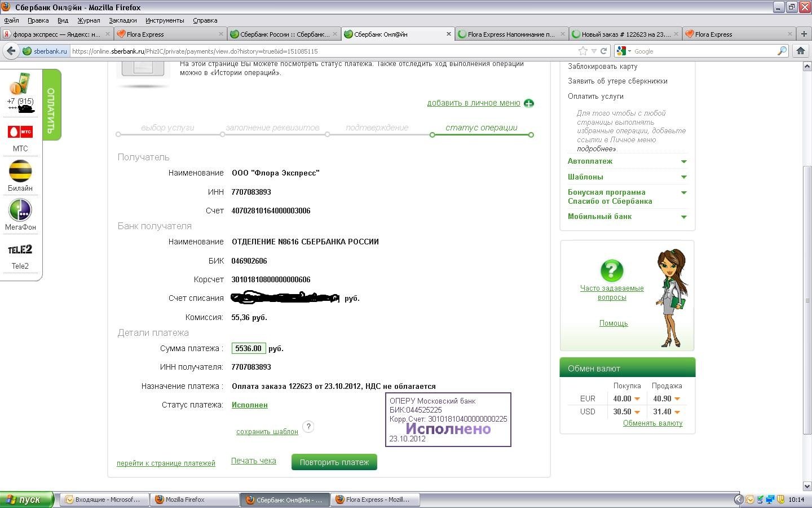
Task: Close the active Сбербанк Онл@йн tab
Action: [449, 34]
